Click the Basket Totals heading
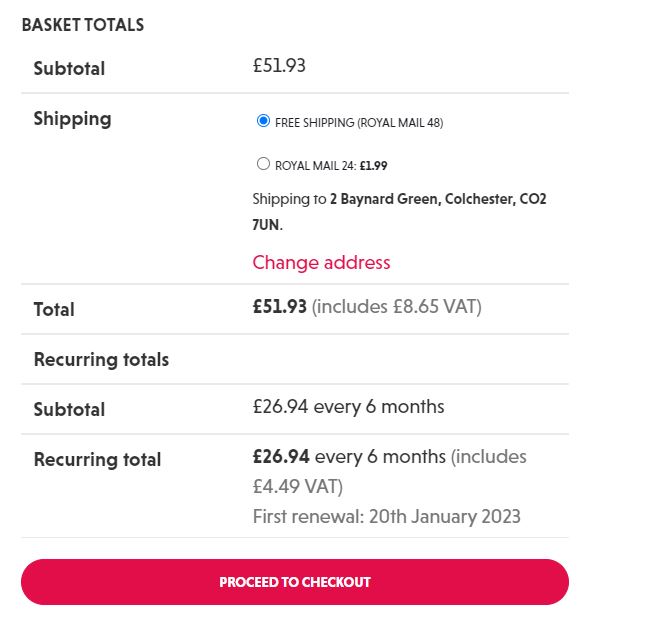 [x=83, y=25]
